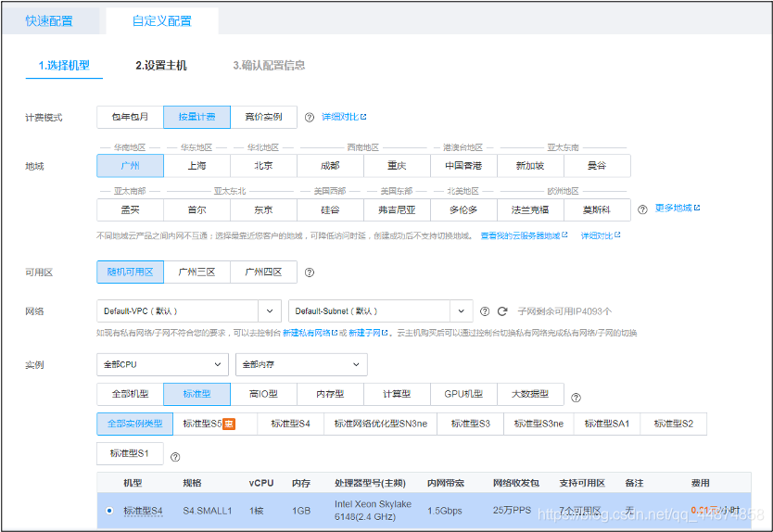Select 广州 region

click(130, 166)
